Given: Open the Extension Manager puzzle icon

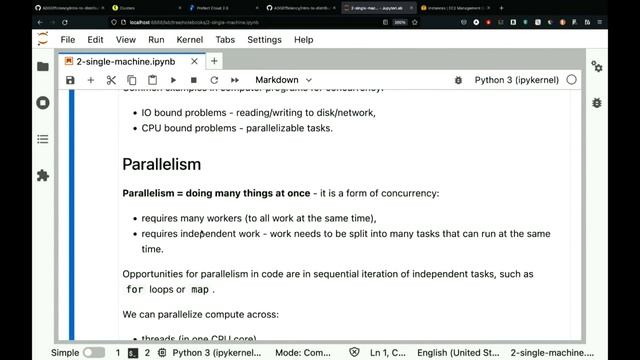Looking at the screenshot, I should pyautogui.click(x=43, y=176).
